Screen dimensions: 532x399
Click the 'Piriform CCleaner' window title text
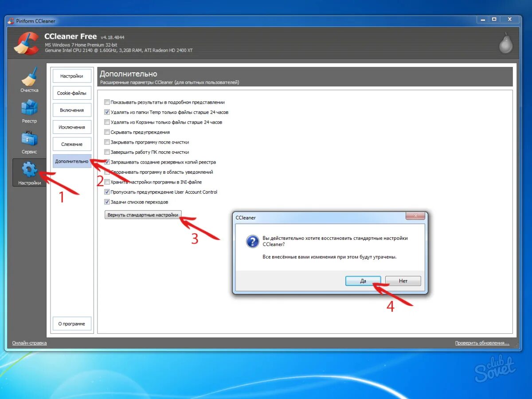(x=36, y=21)
